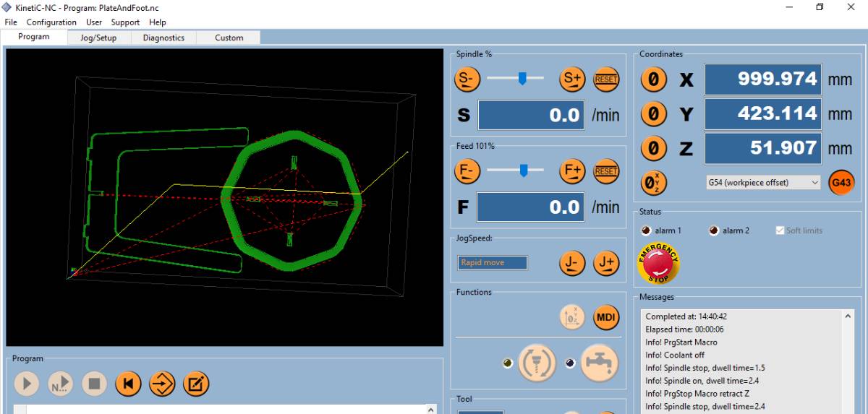Image resolution: width=868 pixels, height=414 pixels.
Task: Hit the Emergency Stop button
Action: pyautogui.click(x=658, y=263)
